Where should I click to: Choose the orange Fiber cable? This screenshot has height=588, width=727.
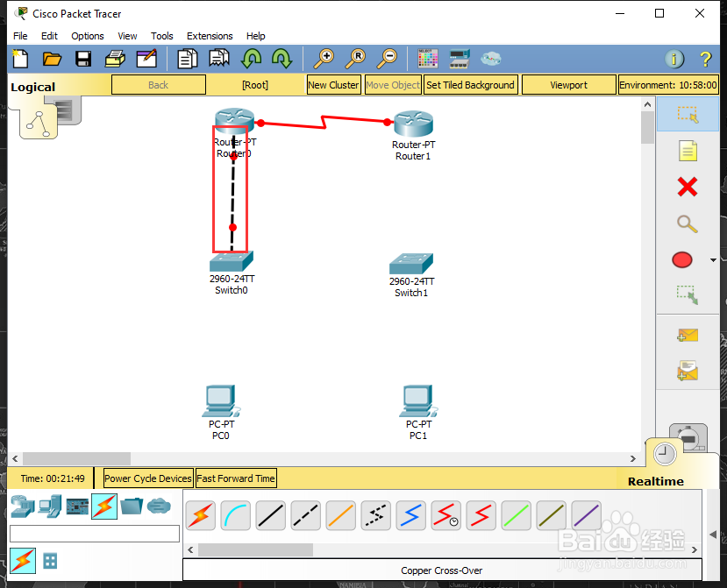coord(341,515)
